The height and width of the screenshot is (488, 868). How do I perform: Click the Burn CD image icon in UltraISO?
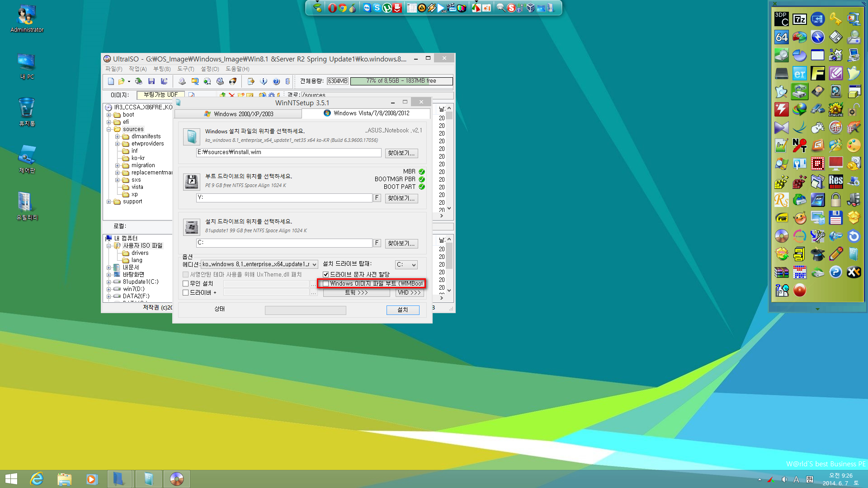coord(233,81)
